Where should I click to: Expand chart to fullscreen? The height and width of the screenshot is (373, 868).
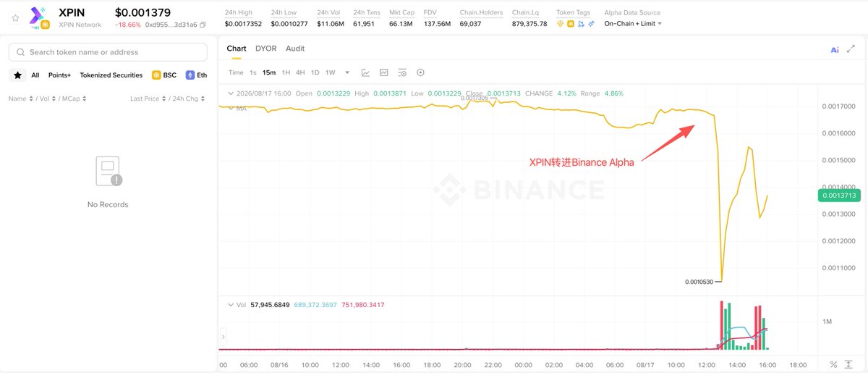[851, 49]
